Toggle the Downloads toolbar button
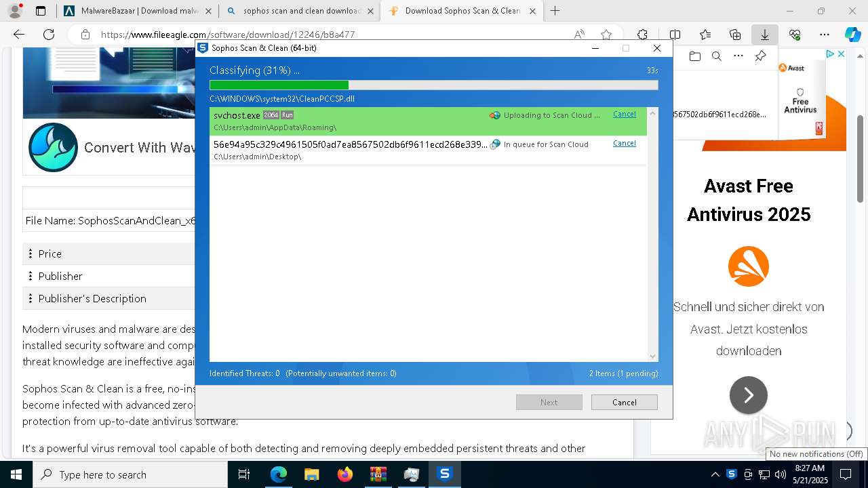 coord(764,35)
